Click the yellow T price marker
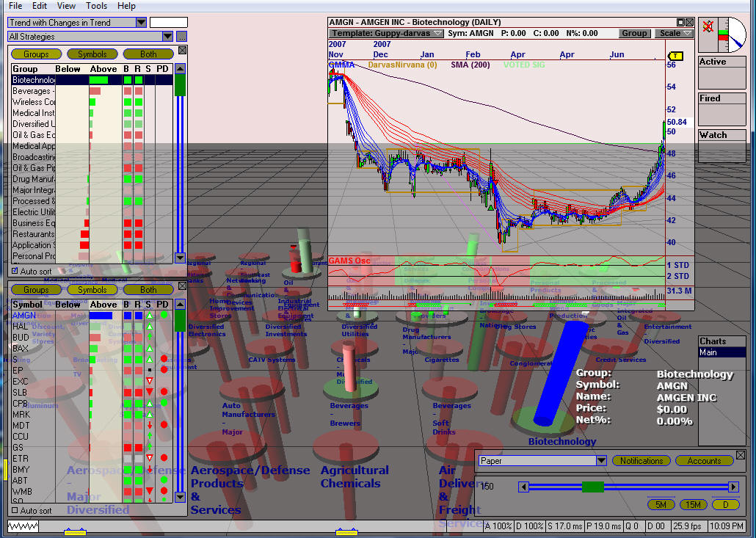The width and height of the screenshot is (756, 538). 675,56
